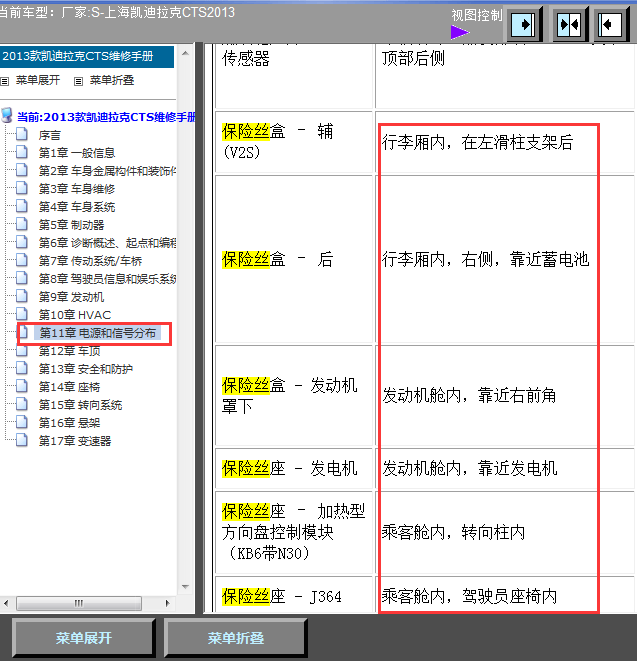The width and height of the screenshot is (637, 661).
Task: Click sidebar horizontal scrollbar right arrow
Action: point(167,603)
